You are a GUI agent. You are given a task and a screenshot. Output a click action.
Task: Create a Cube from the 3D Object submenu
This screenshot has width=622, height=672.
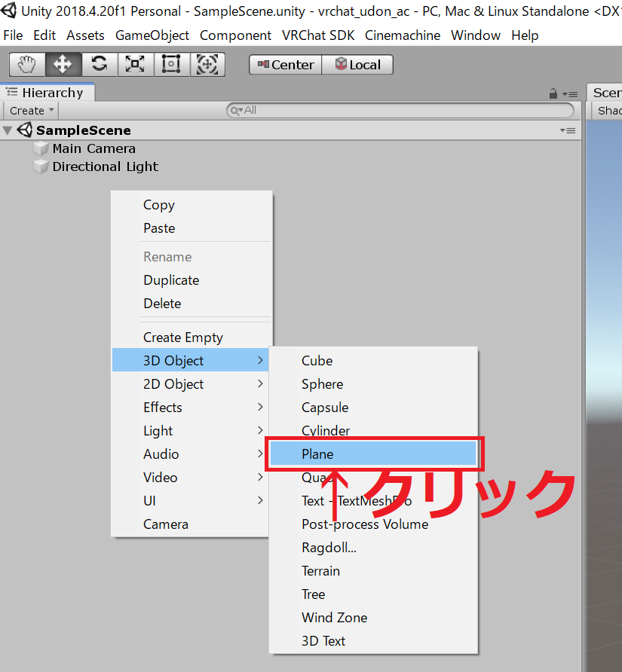[373, 360]
